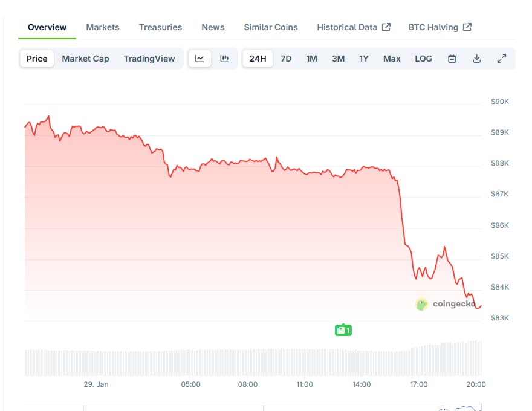Select the Price chart view
The image size is (532, 411).
click(37, 59)
